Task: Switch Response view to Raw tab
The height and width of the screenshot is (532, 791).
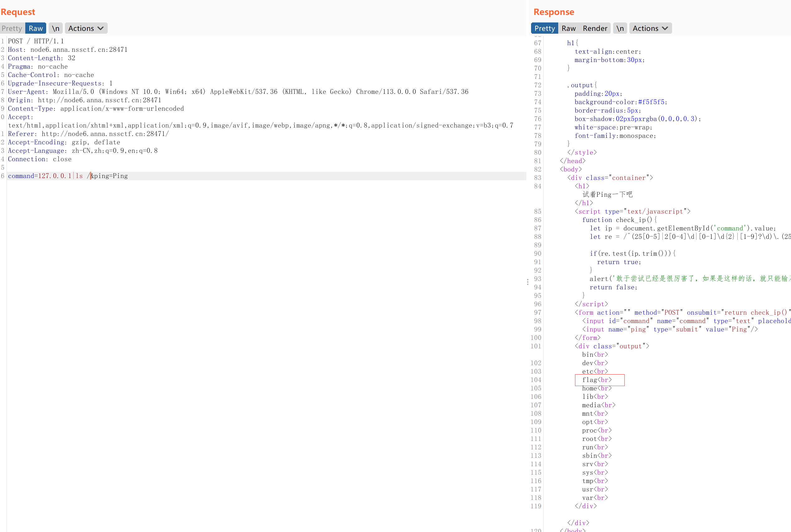Action: point(569,28)
